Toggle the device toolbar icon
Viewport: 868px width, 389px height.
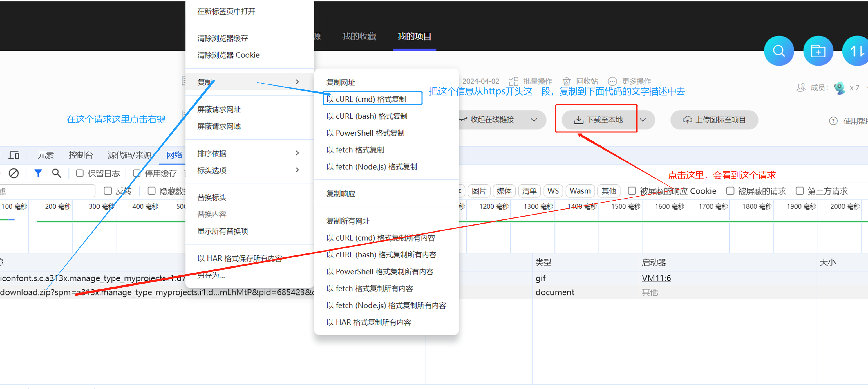click(x=14, y=155)
